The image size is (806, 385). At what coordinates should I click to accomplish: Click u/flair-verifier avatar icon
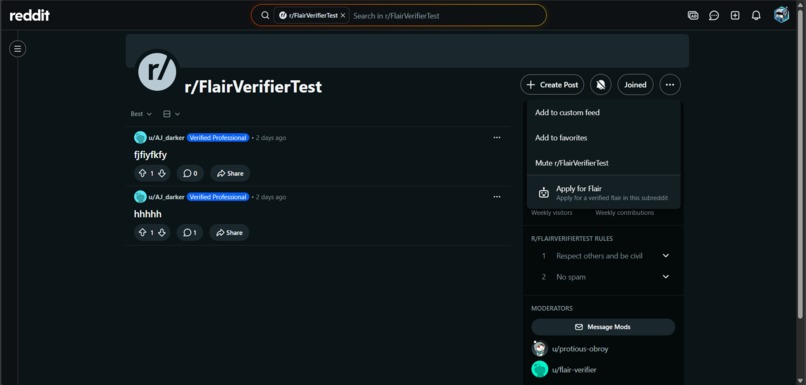[x=539, y=370]
